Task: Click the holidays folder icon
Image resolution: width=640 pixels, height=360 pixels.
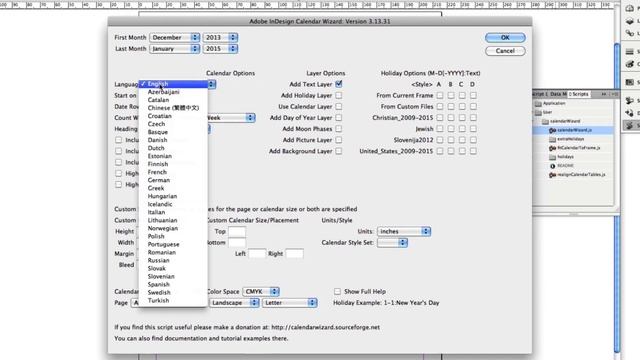Action: click(553, 157)
